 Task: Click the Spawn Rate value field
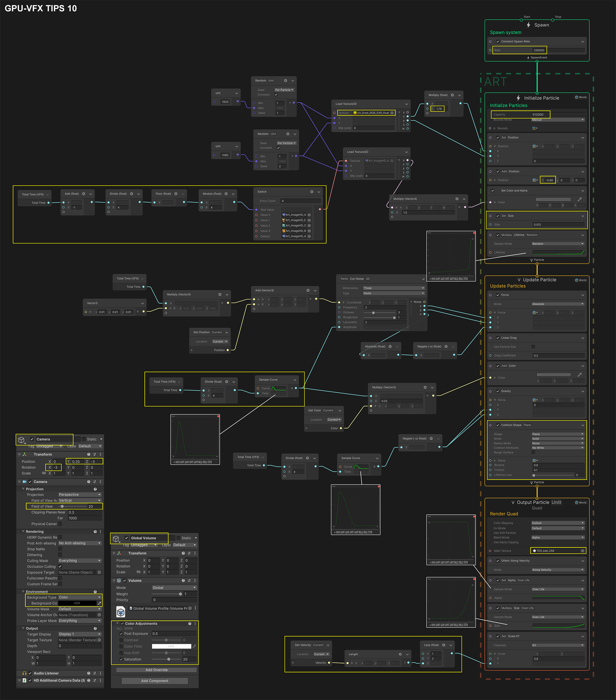click(x=539, y=50)
